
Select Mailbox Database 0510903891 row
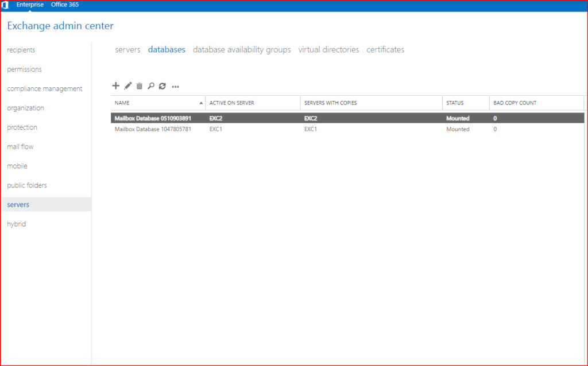153,118
